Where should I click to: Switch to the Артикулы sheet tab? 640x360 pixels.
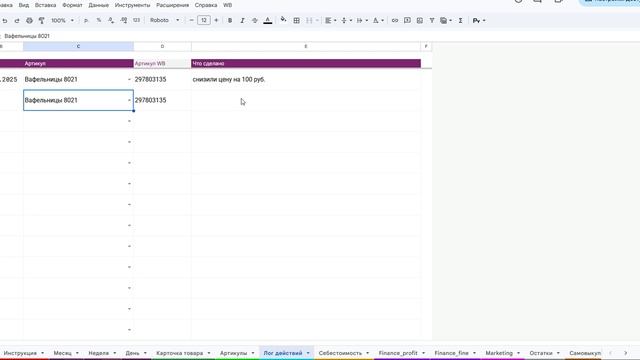(x=233, y=353)
